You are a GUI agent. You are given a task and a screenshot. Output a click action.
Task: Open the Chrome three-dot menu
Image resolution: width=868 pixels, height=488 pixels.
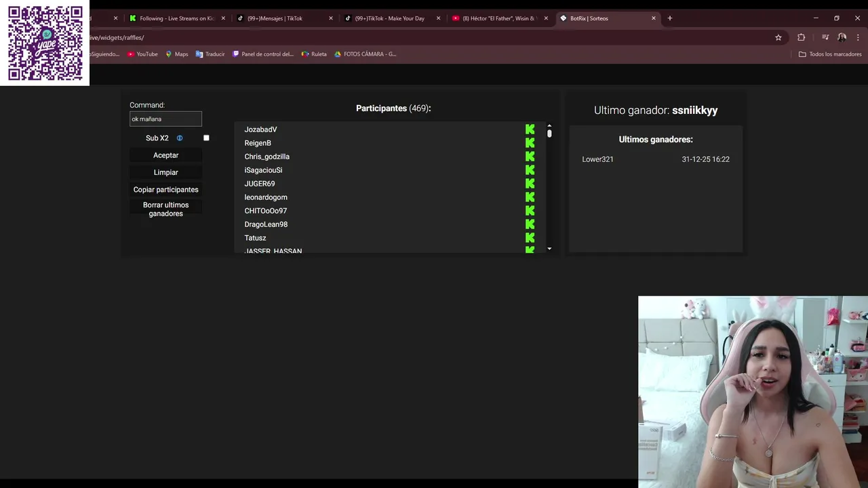859,37
